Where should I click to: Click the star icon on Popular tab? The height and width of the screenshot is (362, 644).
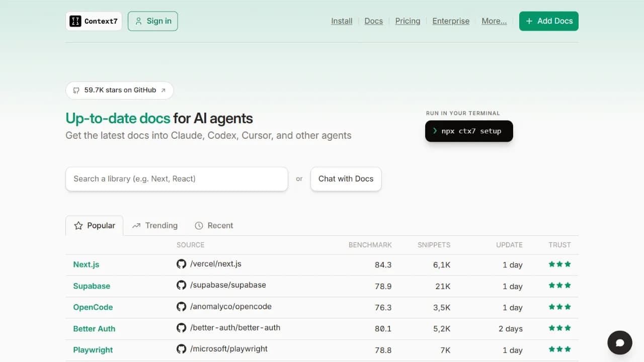78,226
